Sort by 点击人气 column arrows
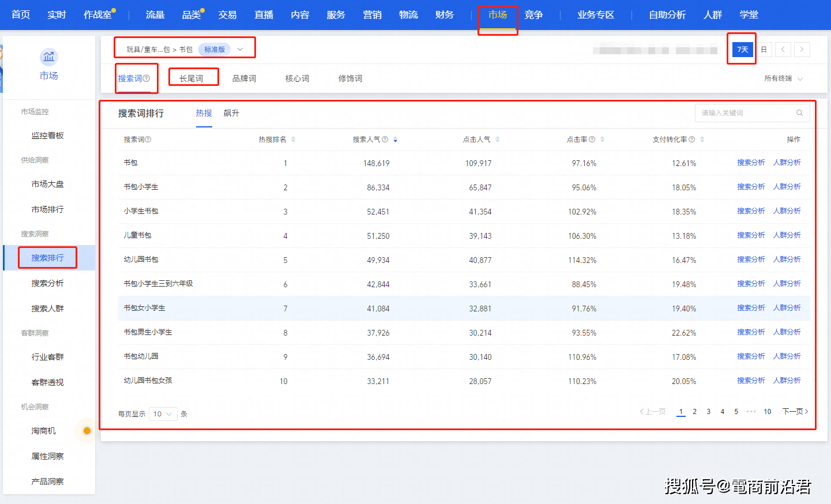 (497, 140)
